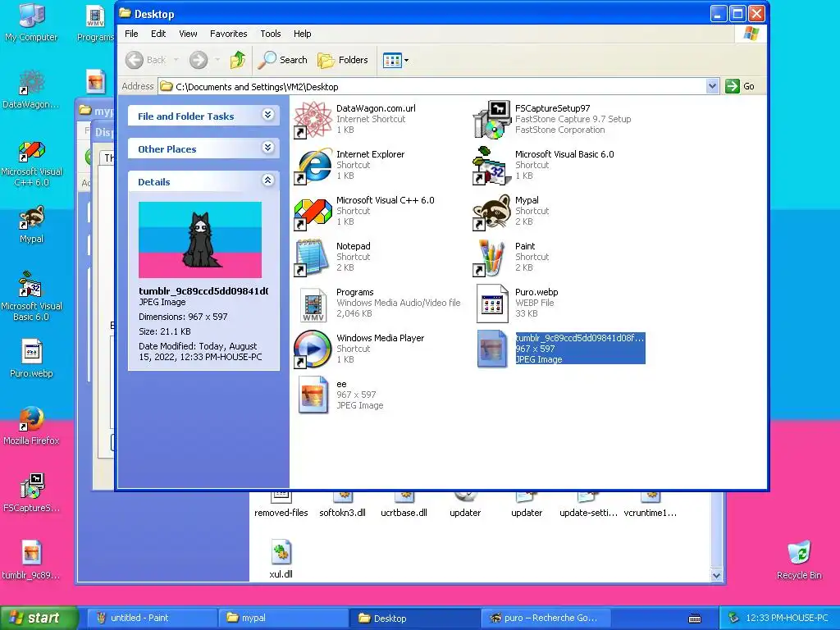
Task: Click the Forward arrow toolbar button
Action: [x=199, y=60]
